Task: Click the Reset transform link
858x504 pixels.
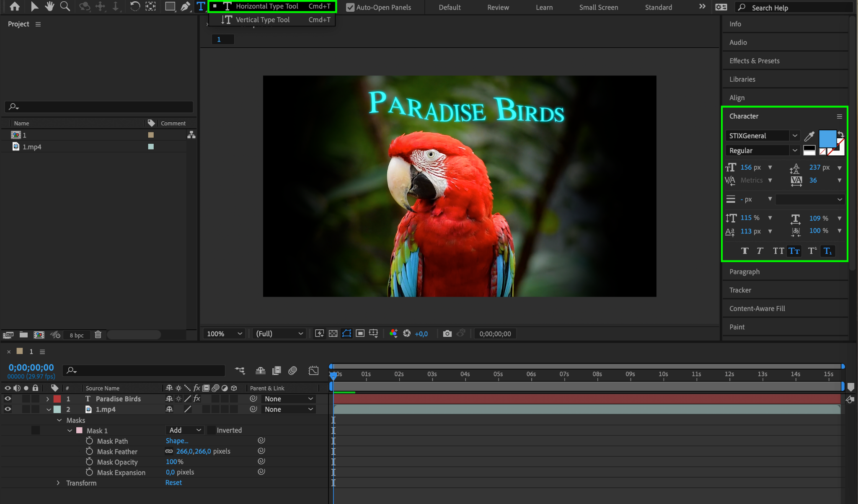Action: [173, 483]
